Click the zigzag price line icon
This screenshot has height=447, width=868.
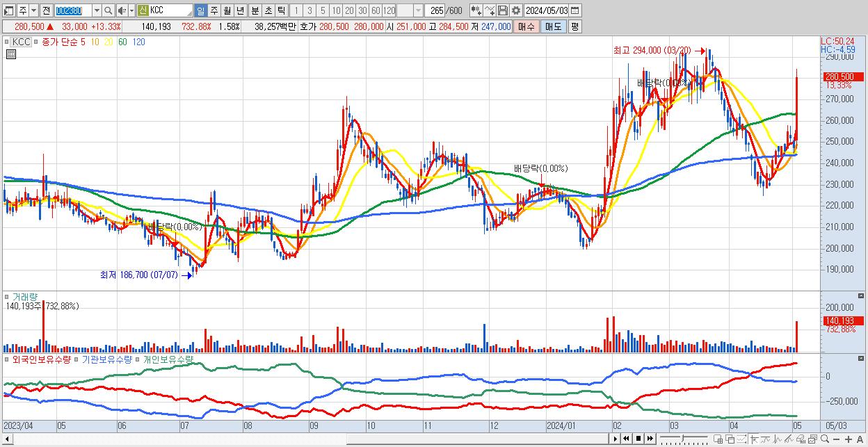click(778, 439)
